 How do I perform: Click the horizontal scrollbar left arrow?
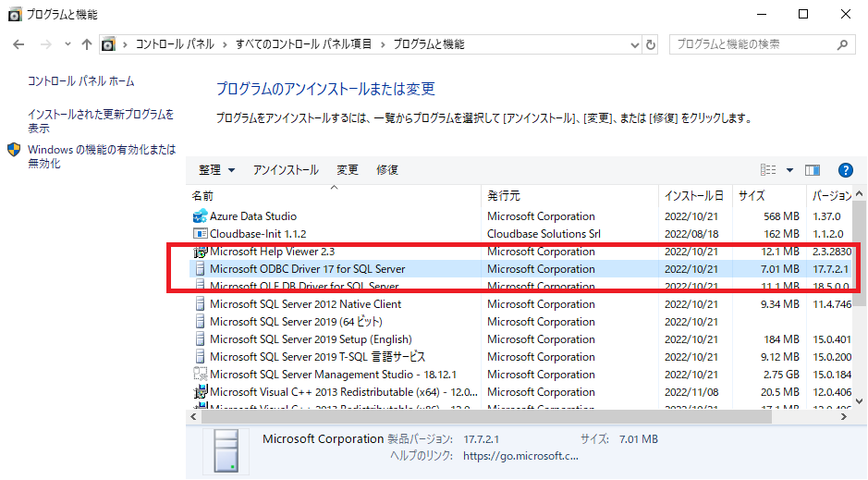pos(193,417)
